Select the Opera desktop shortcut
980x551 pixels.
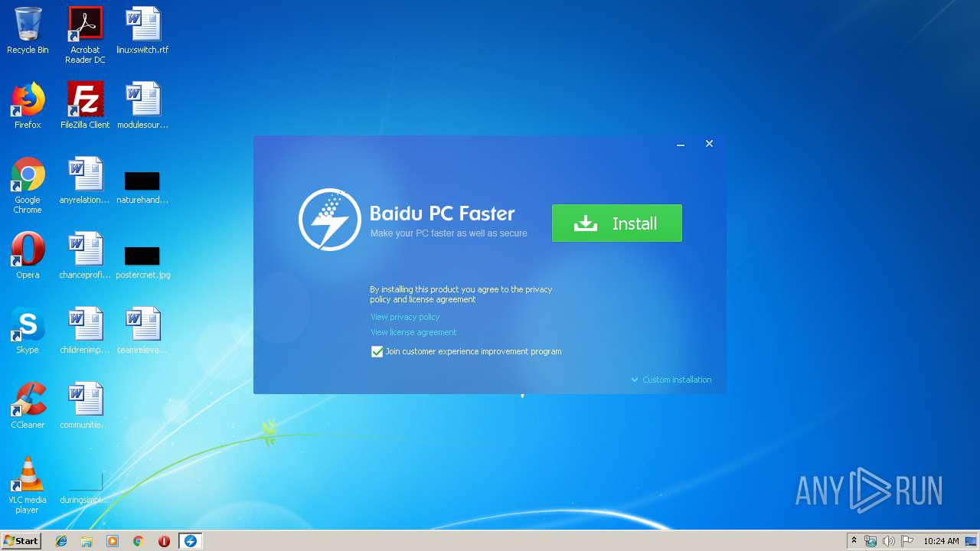tap(28, 256)
